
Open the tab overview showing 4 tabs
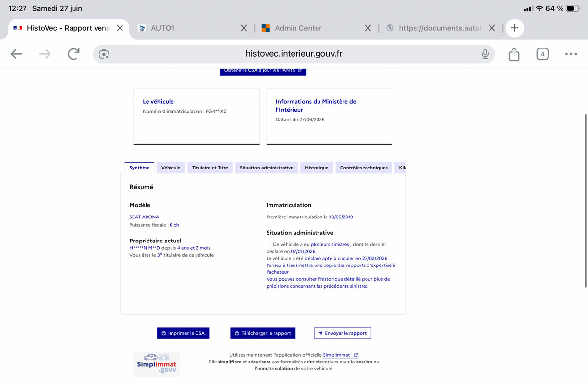[542, 54]
